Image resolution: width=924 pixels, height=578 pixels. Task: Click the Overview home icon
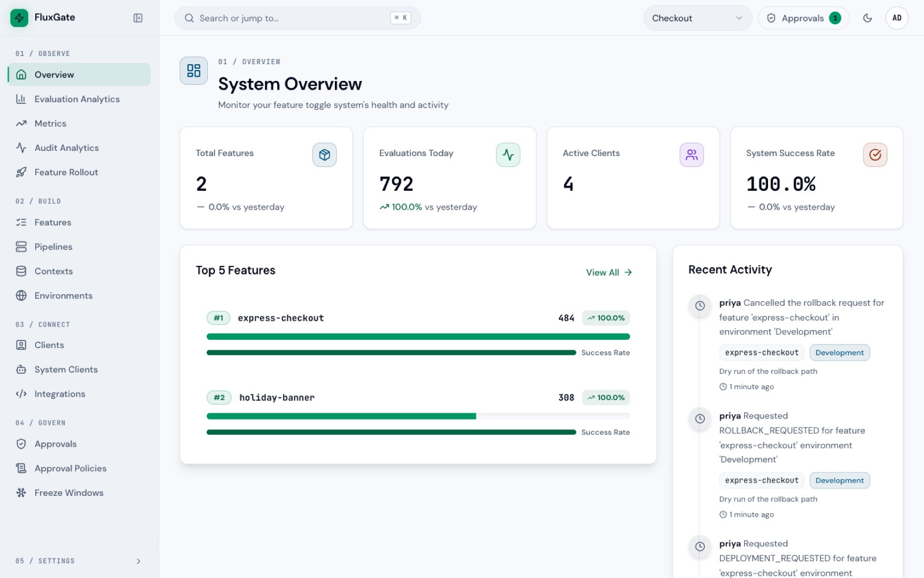[21, 75]
